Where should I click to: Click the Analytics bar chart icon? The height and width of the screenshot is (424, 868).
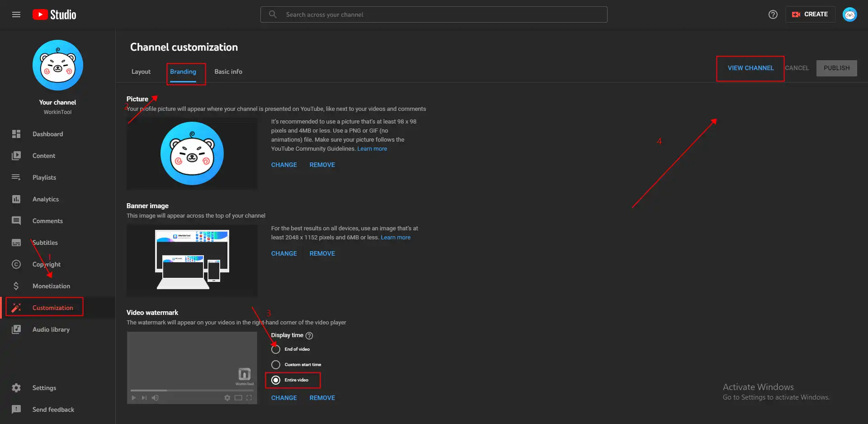(16, 199)
